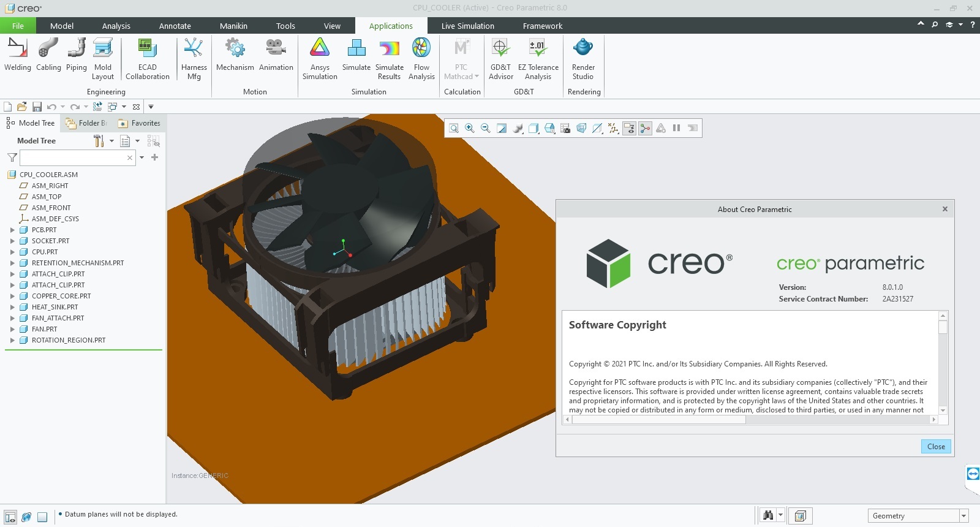Open the File menu
980x527 pixels.
tap(18, 26)
